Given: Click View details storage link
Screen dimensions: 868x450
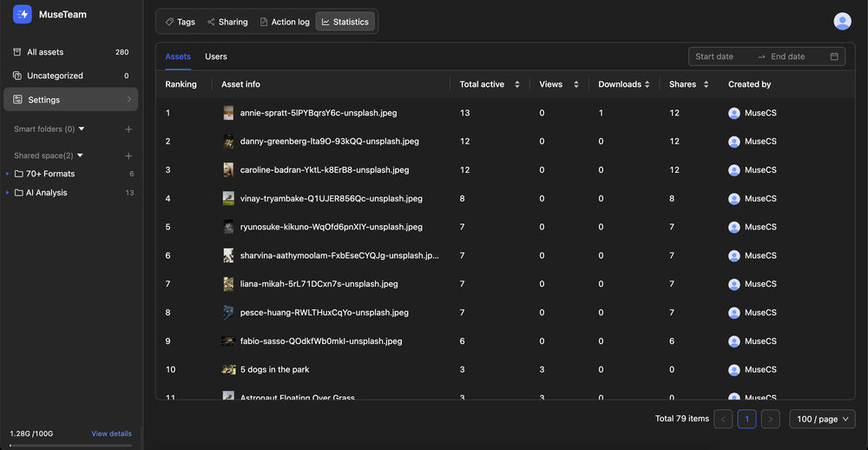Looking at the screenshot, I should tap(111, 433).
